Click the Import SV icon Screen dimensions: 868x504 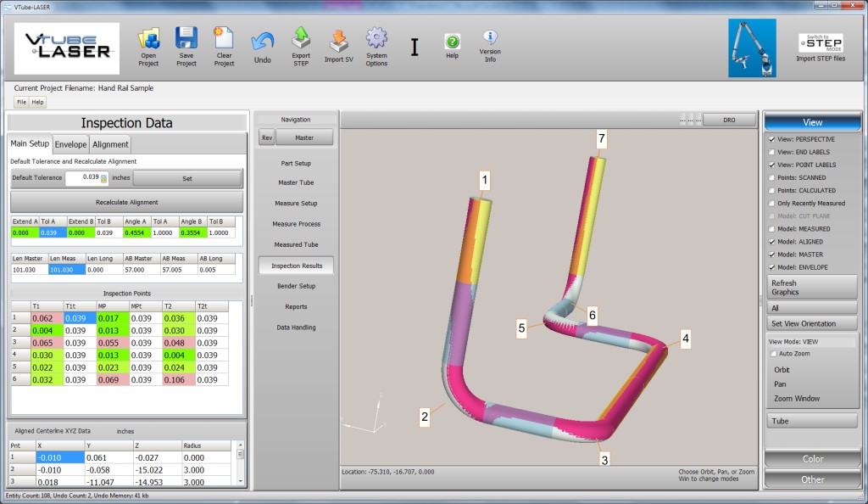[338, 39]
